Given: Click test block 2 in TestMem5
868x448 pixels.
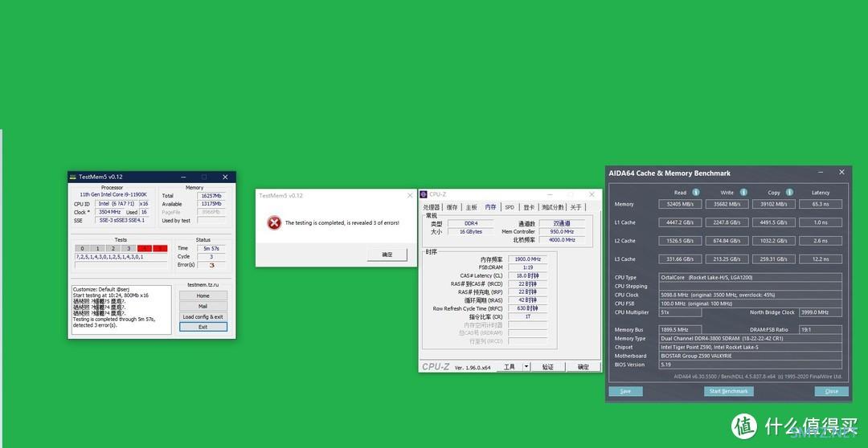Looking at the screenshot, I should pyautogui.click(x=113, y=248).
